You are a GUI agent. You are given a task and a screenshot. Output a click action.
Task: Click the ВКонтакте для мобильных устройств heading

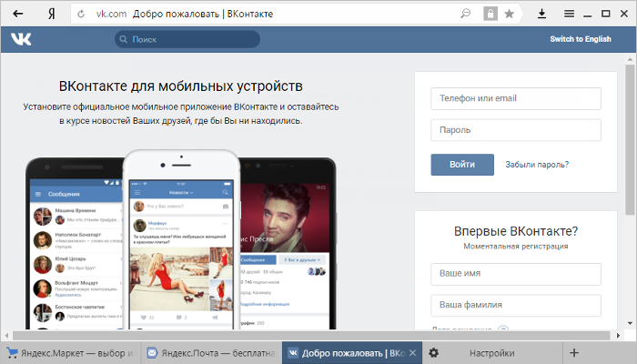tap(181, 86)
